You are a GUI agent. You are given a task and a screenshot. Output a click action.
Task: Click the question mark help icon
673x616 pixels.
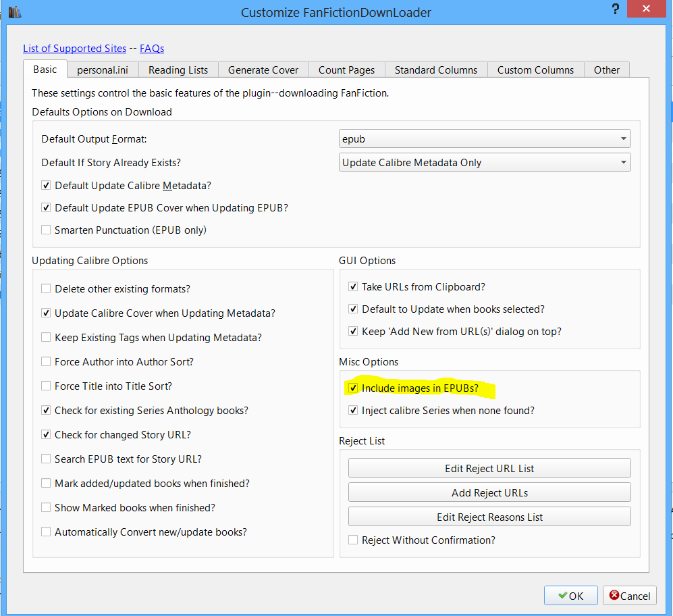click(615, 9)
